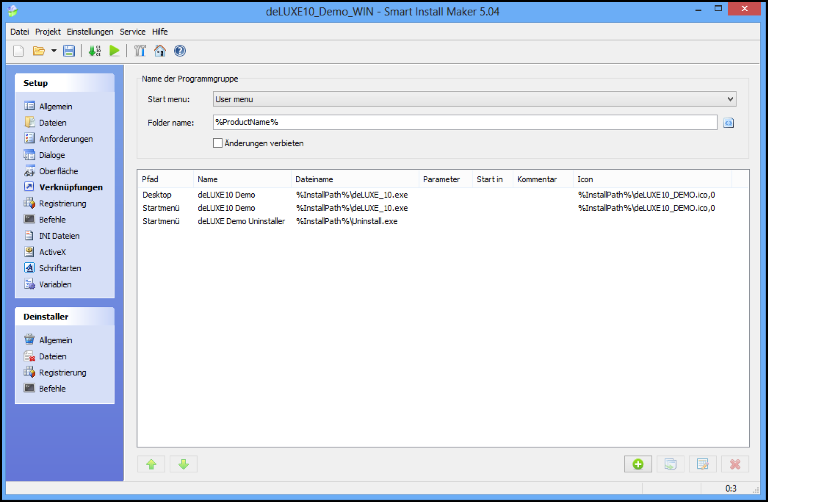The height and width of the screenshot is (504, 838).
Task: Open the Projekt menu
Action: tap(48, 31)
